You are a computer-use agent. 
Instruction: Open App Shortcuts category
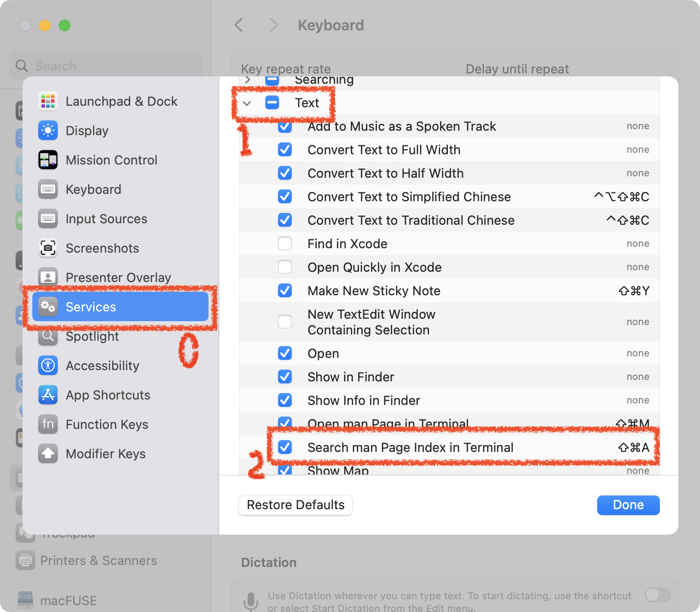(108, 395)
